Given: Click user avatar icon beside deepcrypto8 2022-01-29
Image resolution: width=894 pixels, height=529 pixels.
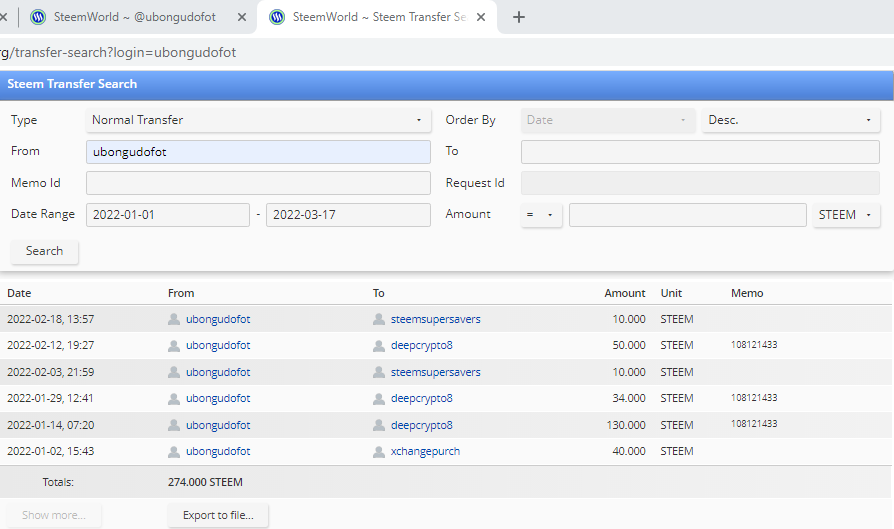Looking at the screenshot, I should (379, 398).
